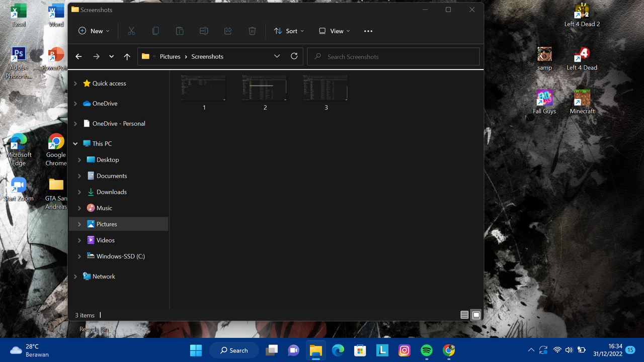Viewport: 644px width, 362px height.
Task: Open Microsoft Store from the taskbar
Action: (x=360, y=350)
